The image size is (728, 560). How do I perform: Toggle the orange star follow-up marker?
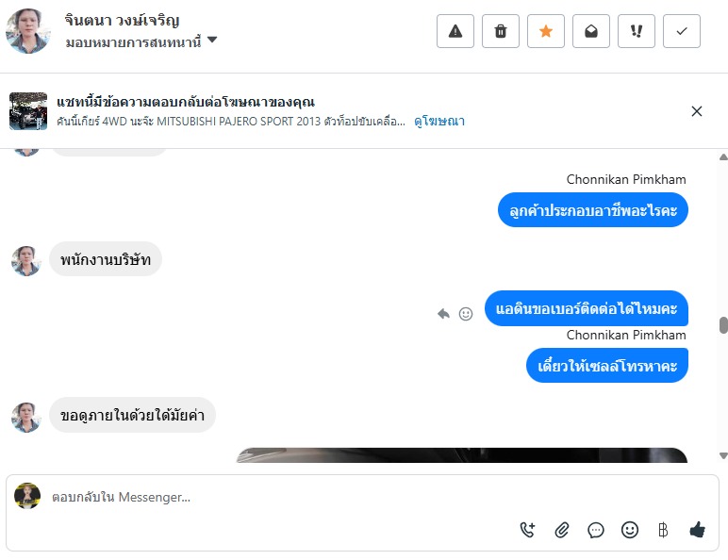(x=546, y=31)
